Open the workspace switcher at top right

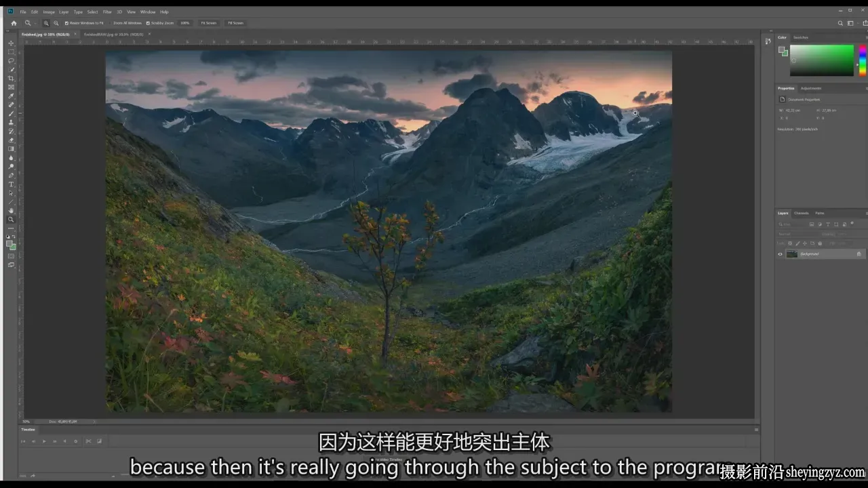[x=851, y=23]
